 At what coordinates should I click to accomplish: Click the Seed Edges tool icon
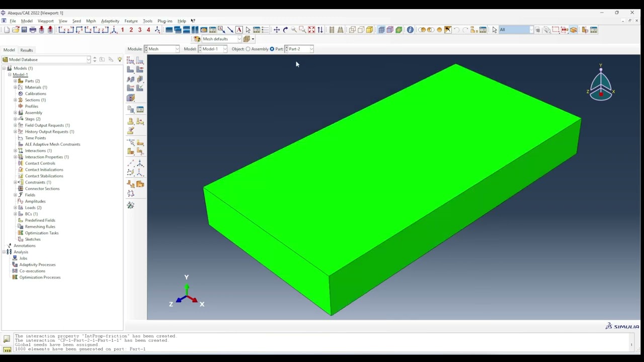pos(140,60)
